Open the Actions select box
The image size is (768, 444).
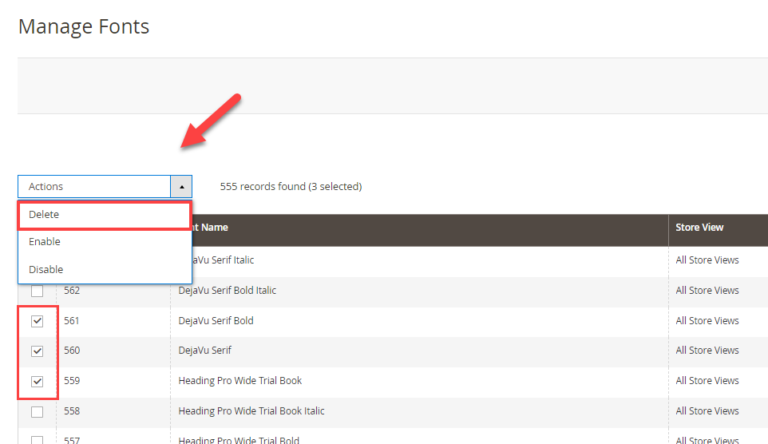tap(95, 187)
